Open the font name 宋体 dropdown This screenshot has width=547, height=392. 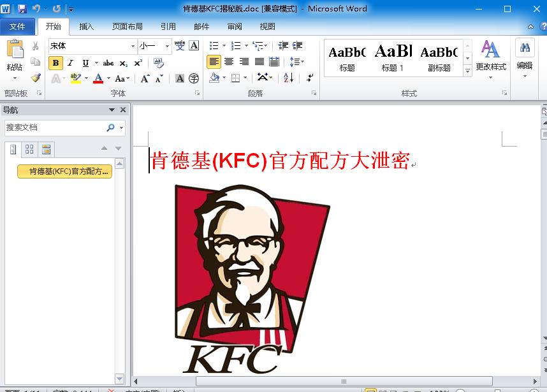tap(133, 46)
